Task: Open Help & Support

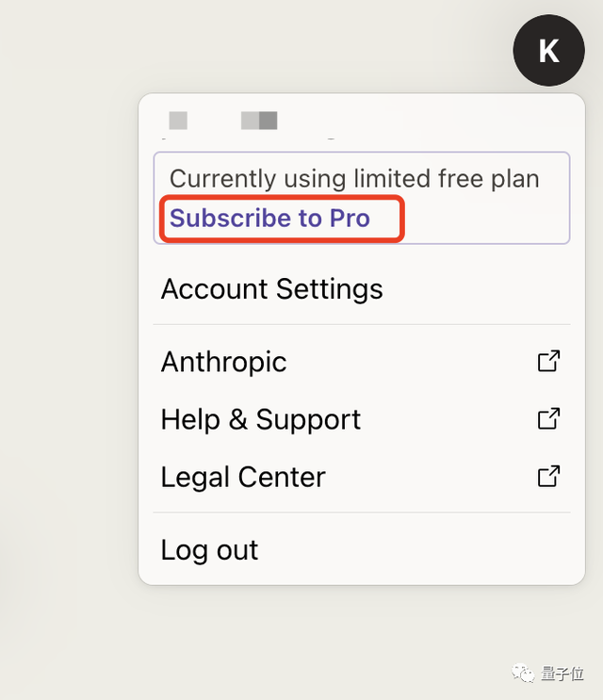Action: coord(261,419)
